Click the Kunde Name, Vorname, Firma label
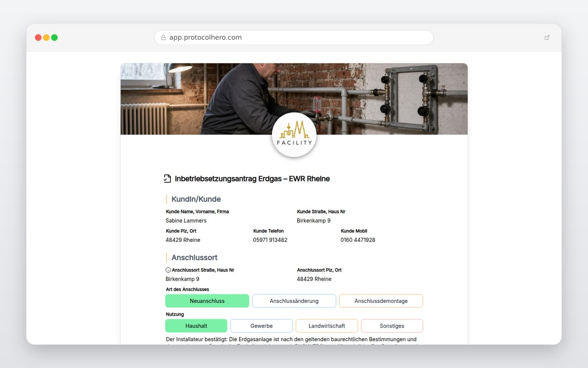This screenshot has height=368, width=588. point(197,212)
